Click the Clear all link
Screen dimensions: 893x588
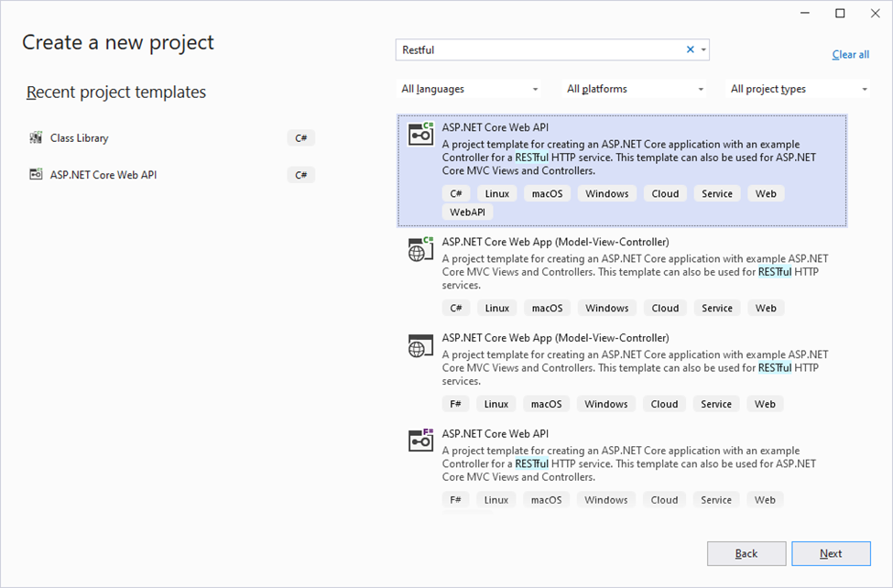tap(850, 55)
